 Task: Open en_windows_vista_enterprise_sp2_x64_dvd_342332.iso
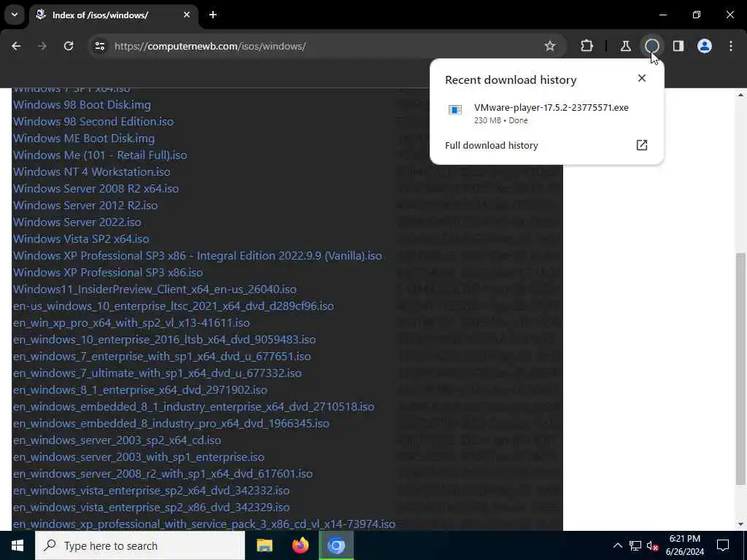click(151, 491)
